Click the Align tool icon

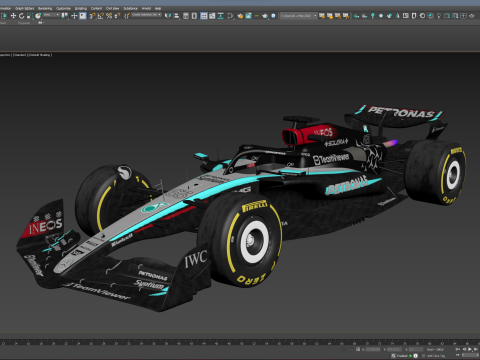tap(176, 16)
